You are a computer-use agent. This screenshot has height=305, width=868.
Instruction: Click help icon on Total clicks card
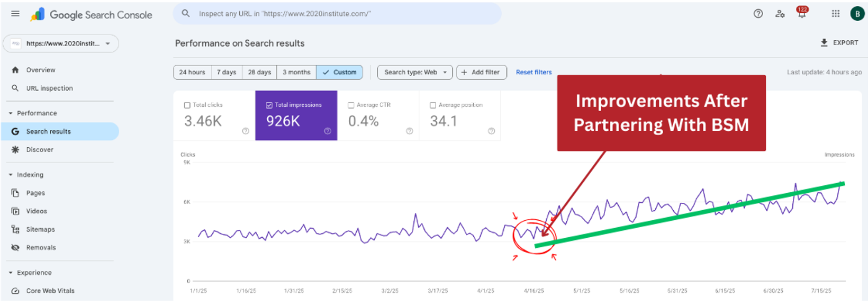pos(246,131)
